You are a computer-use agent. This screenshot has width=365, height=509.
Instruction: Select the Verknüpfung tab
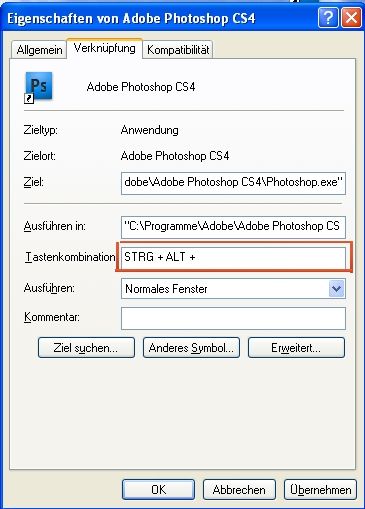[105, 48]
